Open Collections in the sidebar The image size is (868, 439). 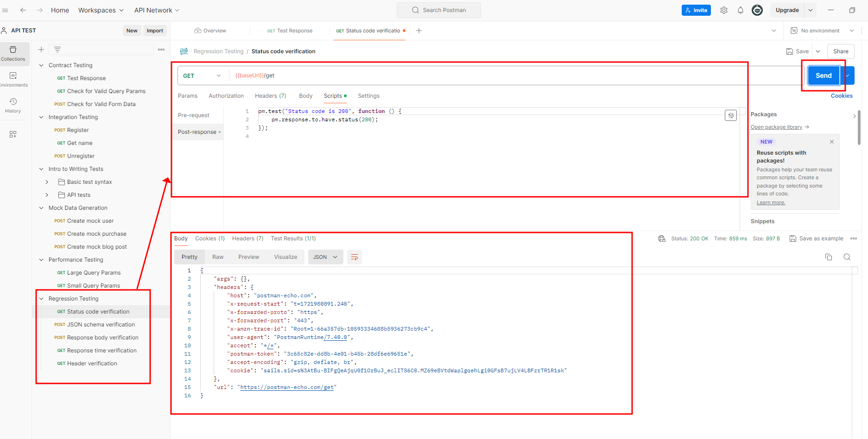click(x=13, y=54)
